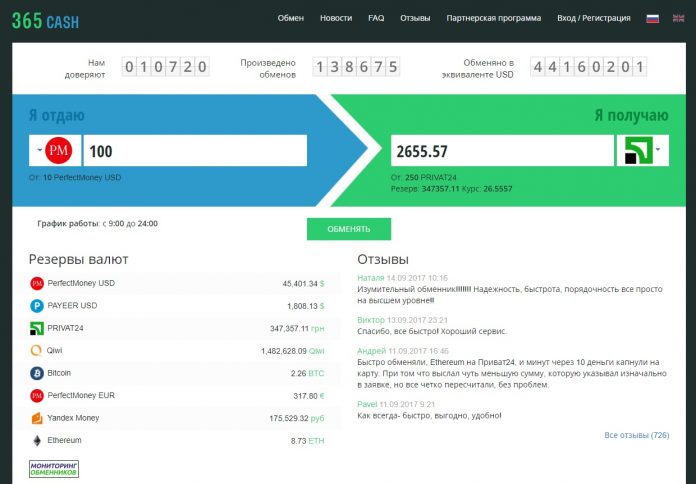
Task: Click the Qiwi reserve icon
Action: [37, 351]
